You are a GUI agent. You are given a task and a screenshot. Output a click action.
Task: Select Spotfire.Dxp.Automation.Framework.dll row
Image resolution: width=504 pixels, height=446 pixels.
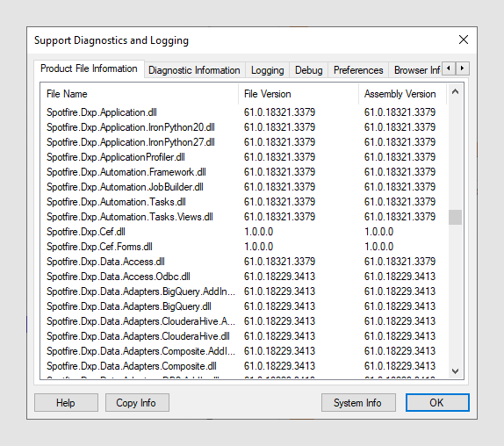click(243, 172)
